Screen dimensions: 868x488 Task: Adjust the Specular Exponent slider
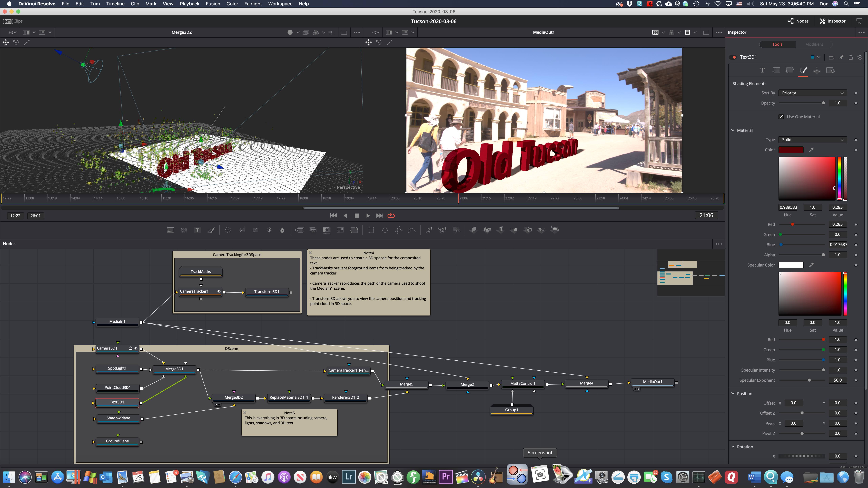pos(802,380)
